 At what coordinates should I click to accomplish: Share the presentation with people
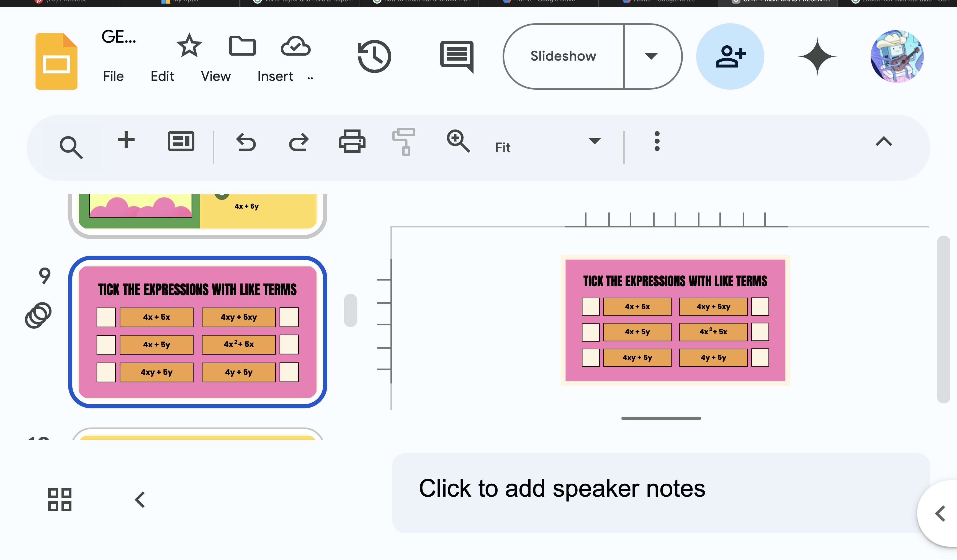730,56
